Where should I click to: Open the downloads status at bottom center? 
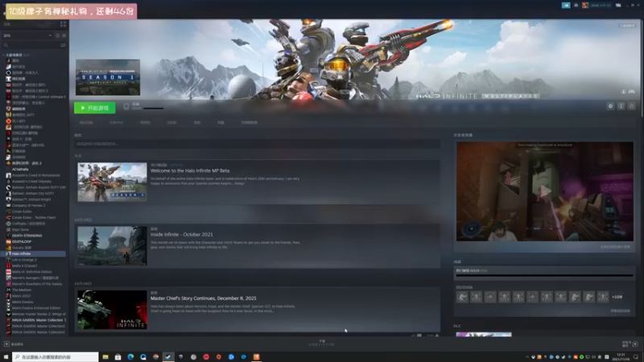coord(321,343)
